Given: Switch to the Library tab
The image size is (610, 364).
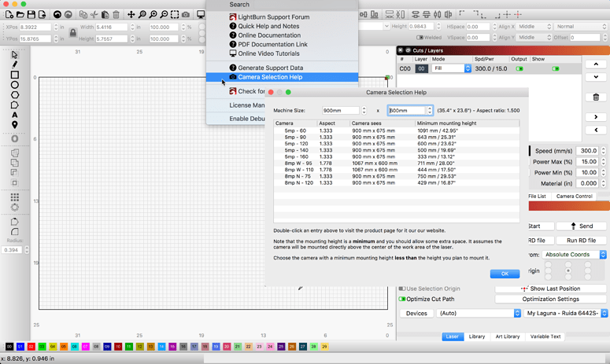Looking at the screenshot, I should coord(477,336).
